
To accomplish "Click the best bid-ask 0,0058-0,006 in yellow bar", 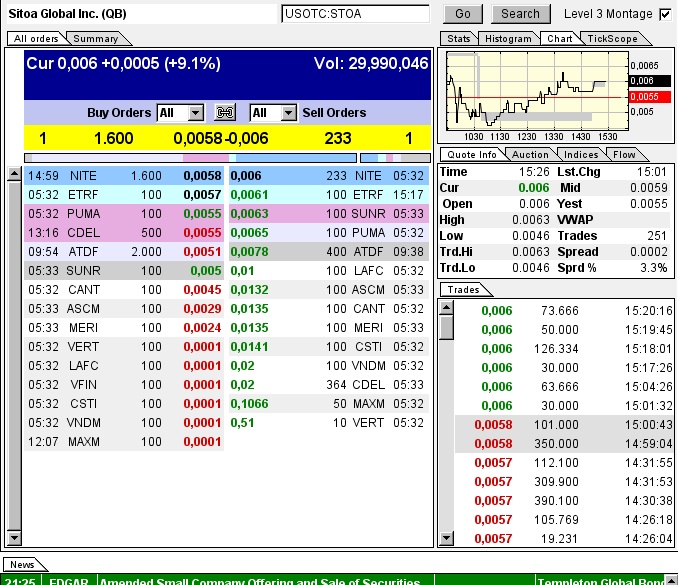I will (x=221, y=138).
